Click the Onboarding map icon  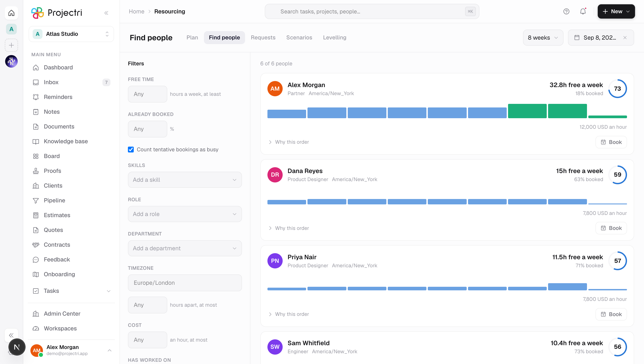tap(36, 274)
